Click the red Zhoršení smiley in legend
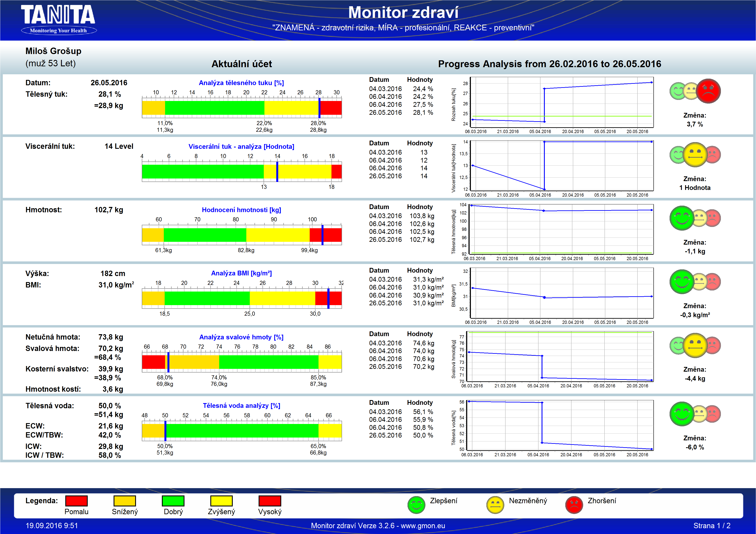 (x=574, y=505)
